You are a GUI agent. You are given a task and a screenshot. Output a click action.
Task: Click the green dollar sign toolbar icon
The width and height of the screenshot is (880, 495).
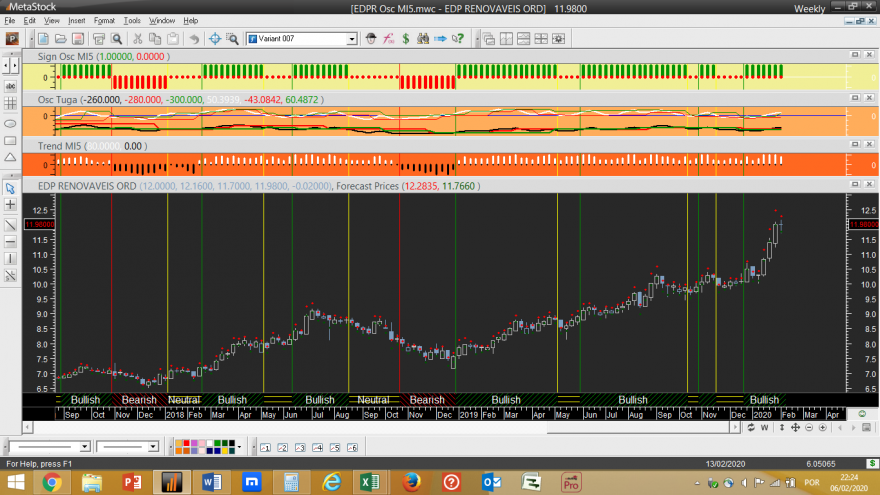pos(406,39)
